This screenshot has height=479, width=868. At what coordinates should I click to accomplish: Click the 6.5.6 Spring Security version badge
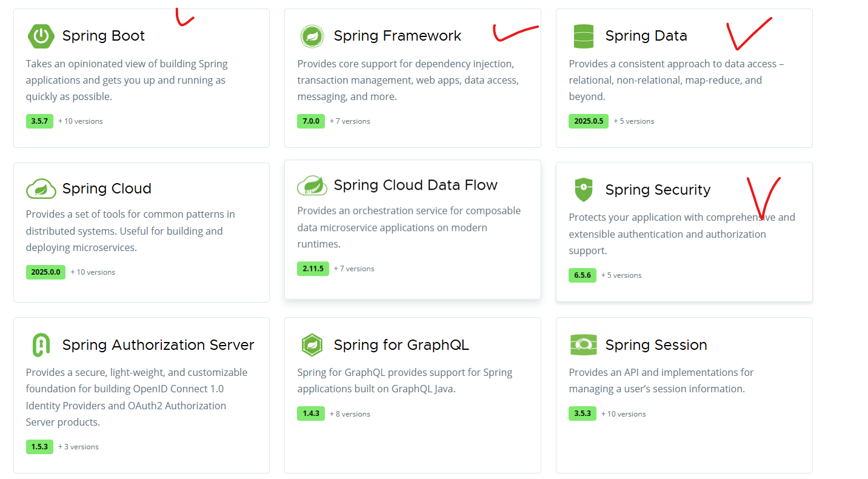point(583,275)
